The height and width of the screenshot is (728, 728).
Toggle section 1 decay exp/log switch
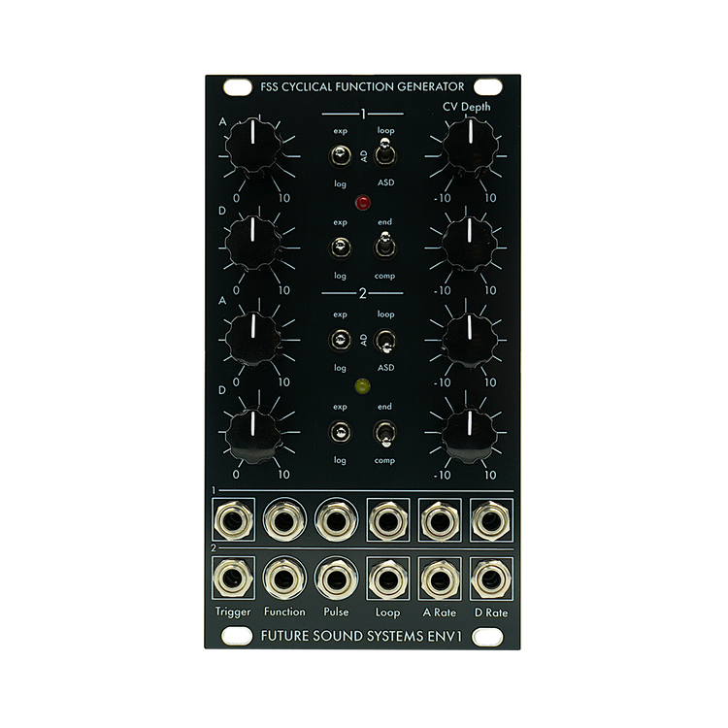341,248
